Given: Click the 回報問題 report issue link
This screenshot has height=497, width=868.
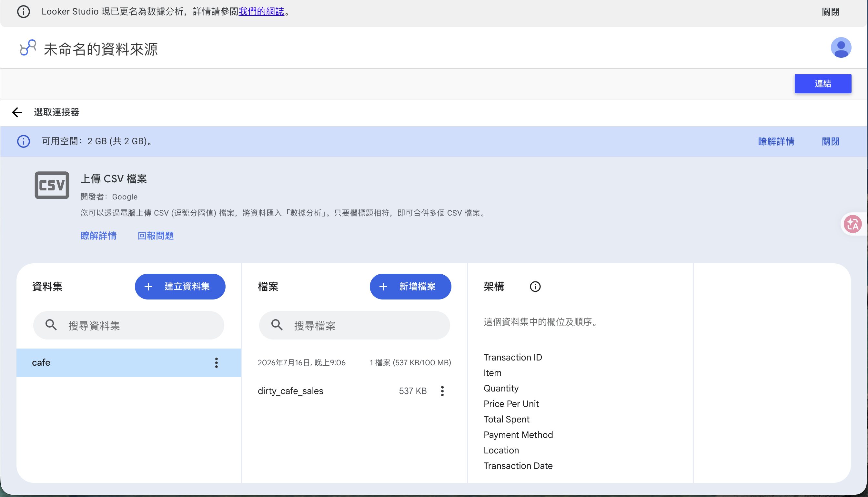Looking at the screenshot, I should coord(156,236).
